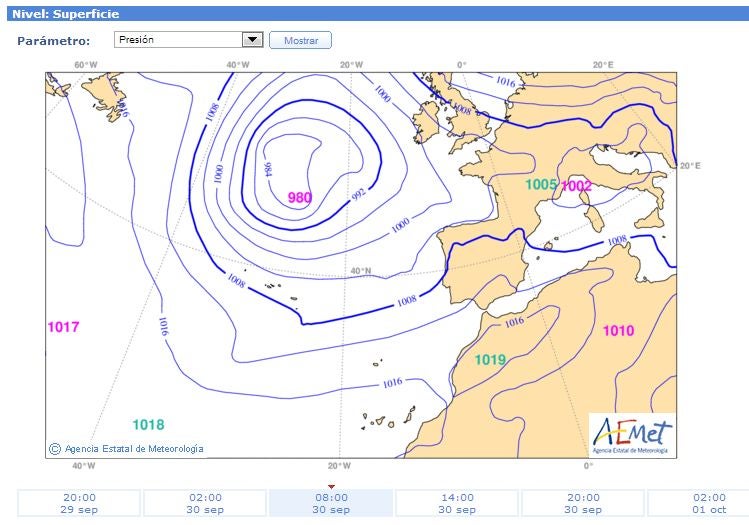This screenshot has height=525, width=749.
Task: Click the magenta 1017 label at left edge
Action: [63, 327]
